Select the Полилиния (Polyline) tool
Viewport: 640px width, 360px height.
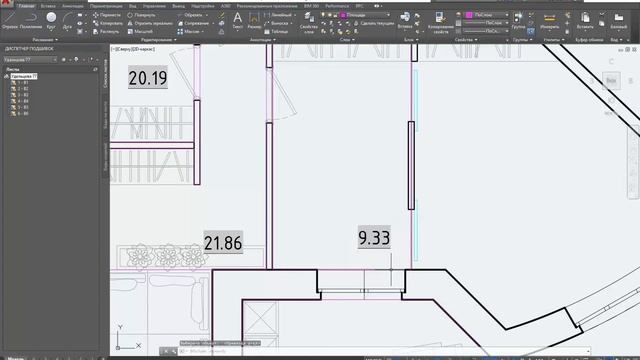pos(31,20)
